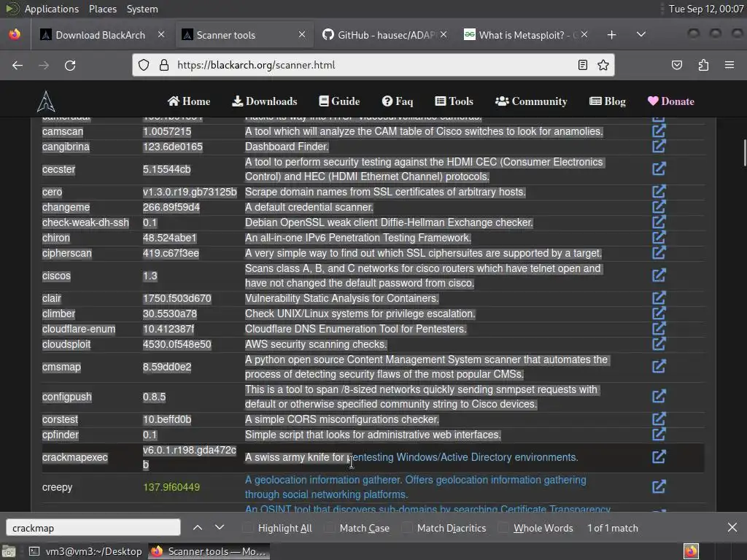Bookmark this page with the star icon
Viewport: 747px width, 560px height.
click(x=603, y=65)
